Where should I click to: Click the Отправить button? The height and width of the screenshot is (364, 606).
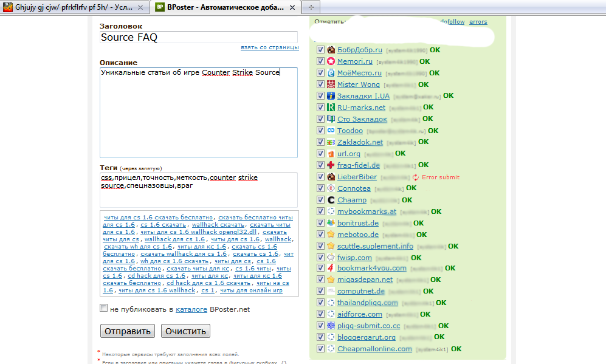pos(128,331)
